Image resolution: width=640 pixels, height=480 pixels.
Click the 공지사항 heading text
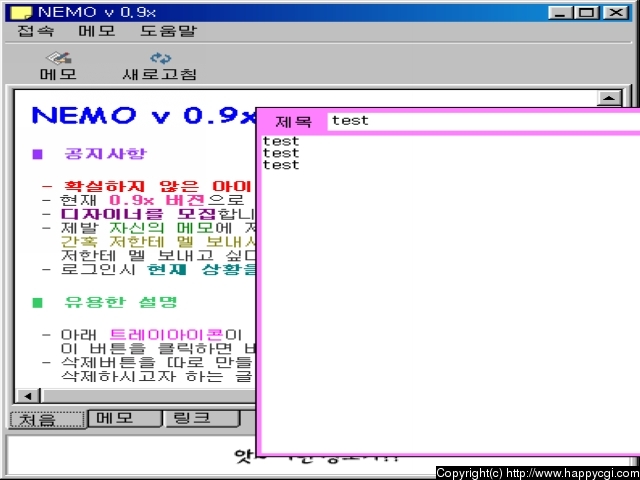coord(105,154)
